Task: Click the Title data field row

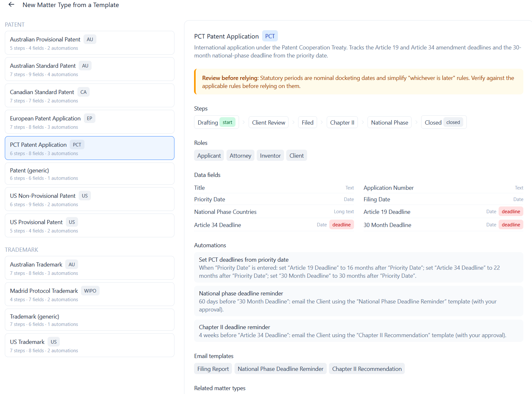Action: point(274,188)
